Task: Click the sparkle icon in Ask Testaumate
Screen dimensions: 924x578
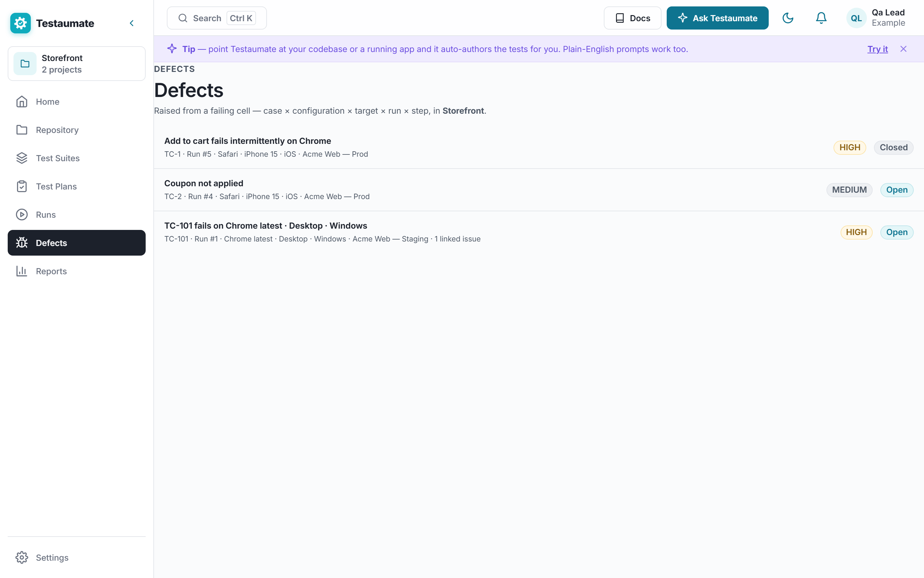Action: point(682,18)
